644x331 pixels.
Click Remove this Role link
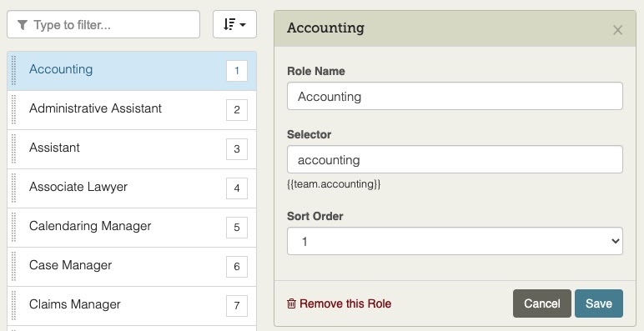tap(339, 303)
